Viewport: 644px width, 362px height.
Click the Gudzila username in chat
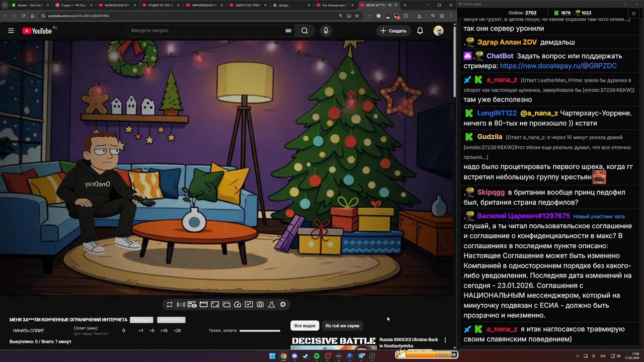490,137
